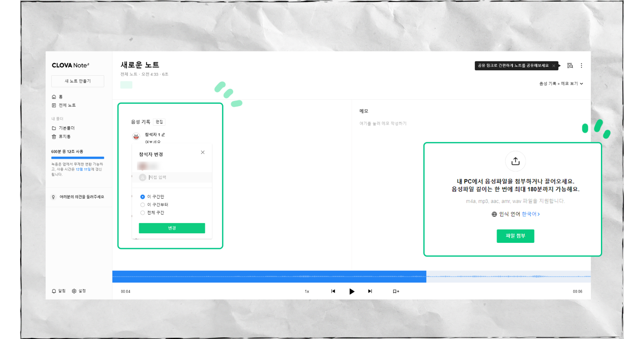Click the audio waveform progress bar
The width and height of the screenshot is (644, 339).
pyautogui.click(x=351, y=277)
